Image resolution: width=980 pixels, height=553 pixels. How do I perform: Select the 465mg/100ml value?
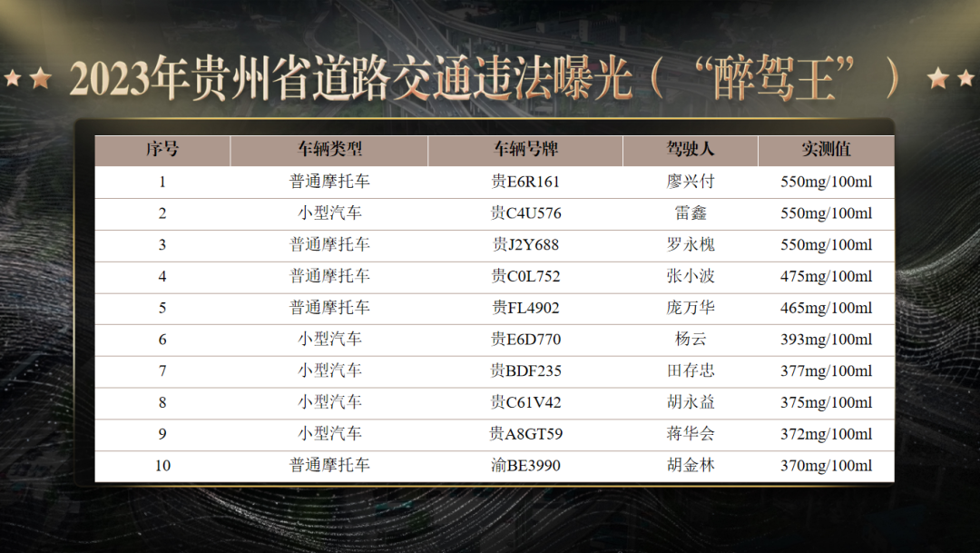(827, 308)
